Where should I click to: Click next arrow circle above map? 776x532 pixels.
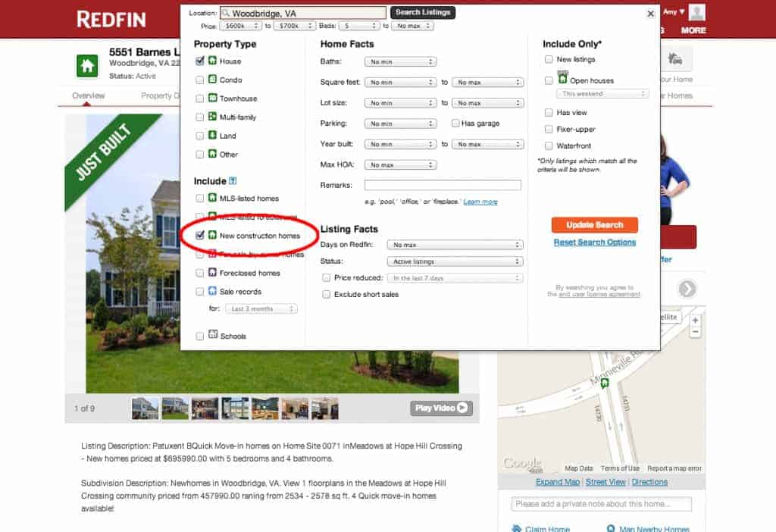tap(687, 289)
